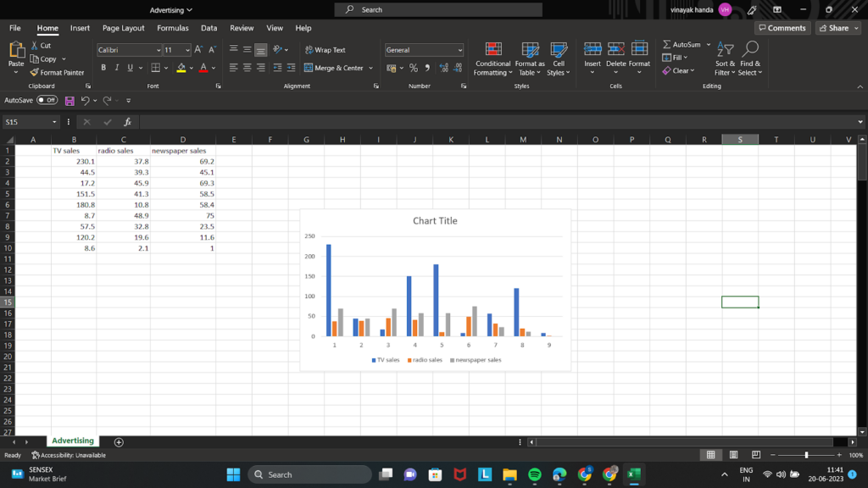Screen dimensions: 868x488
Task: Decrease font size button
Action: 212,50
